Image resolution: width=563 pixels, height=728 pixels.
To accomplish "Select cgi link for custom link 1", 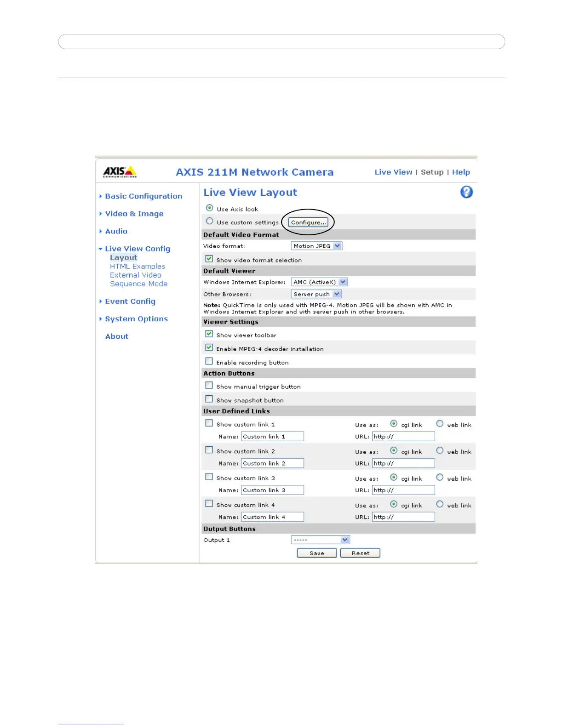I will click(x=394, y=424).
